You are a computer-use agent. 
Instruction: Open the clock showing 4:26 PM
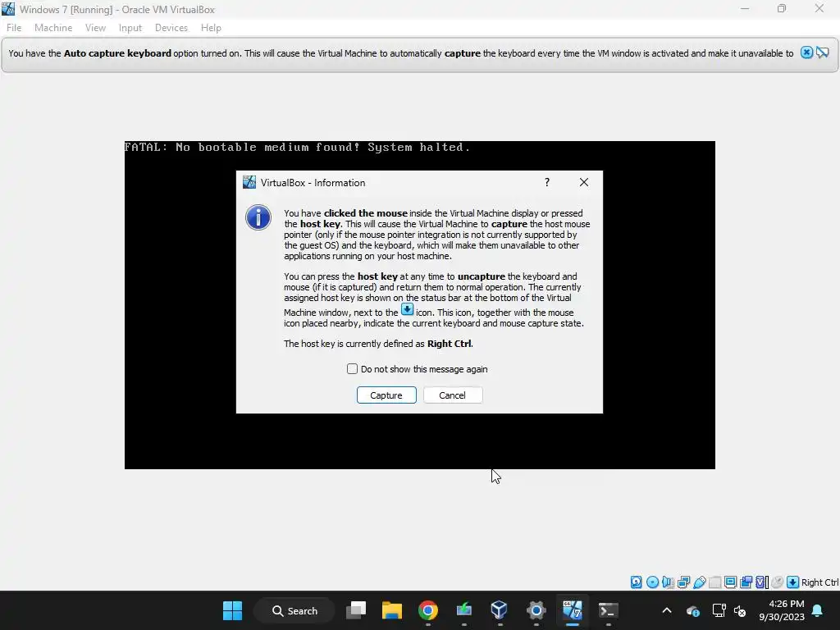tap(782, 610)
